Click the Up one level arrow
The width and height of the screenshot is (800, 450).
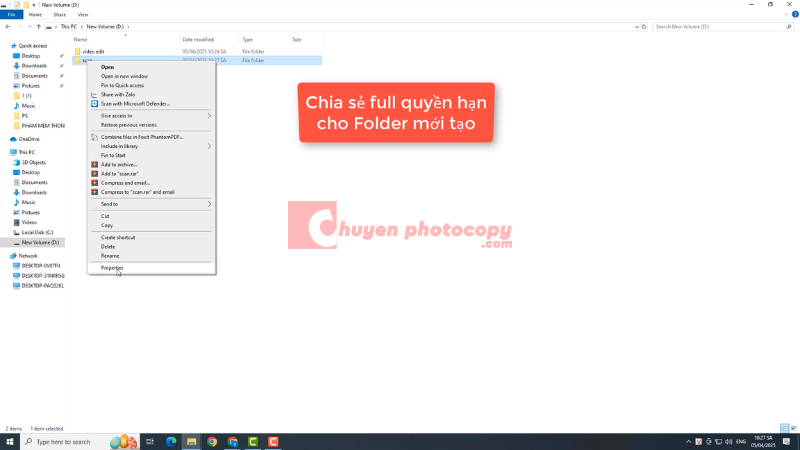[x=39, y=27]
